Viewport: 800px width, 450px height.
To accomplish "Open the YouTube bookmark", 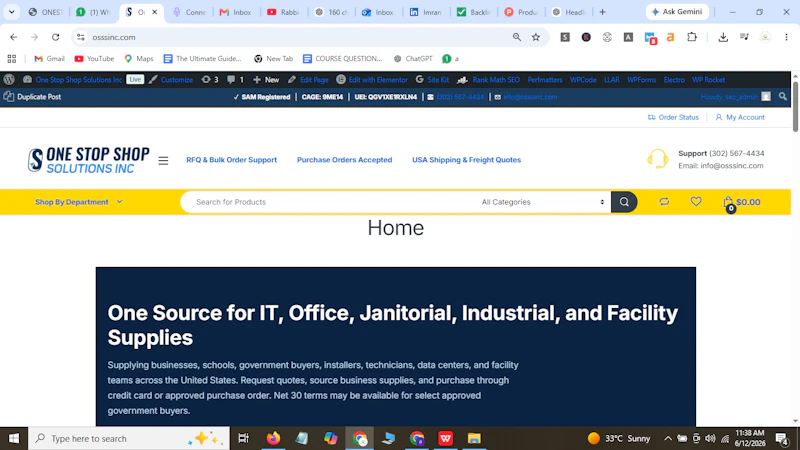I will [x=94, y=59].
